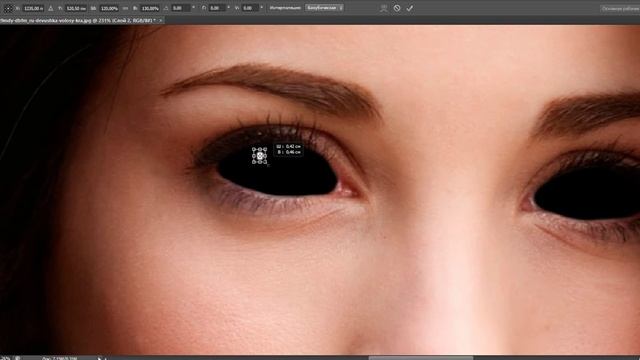Open the interpolation method dropdown
The image size is (640, 360).
tap(324, 8)
